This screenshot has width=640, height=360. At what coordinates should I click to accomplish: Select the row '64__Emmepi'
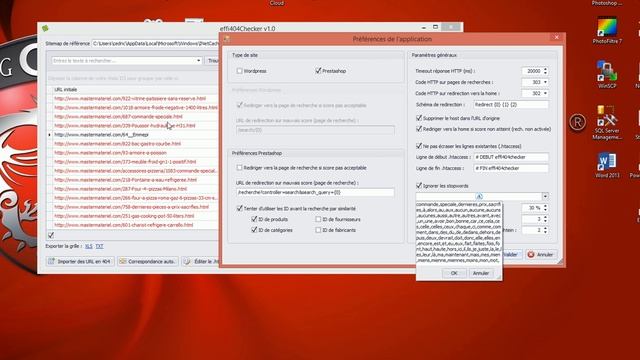pyautogui.click(x=135, y=135)
